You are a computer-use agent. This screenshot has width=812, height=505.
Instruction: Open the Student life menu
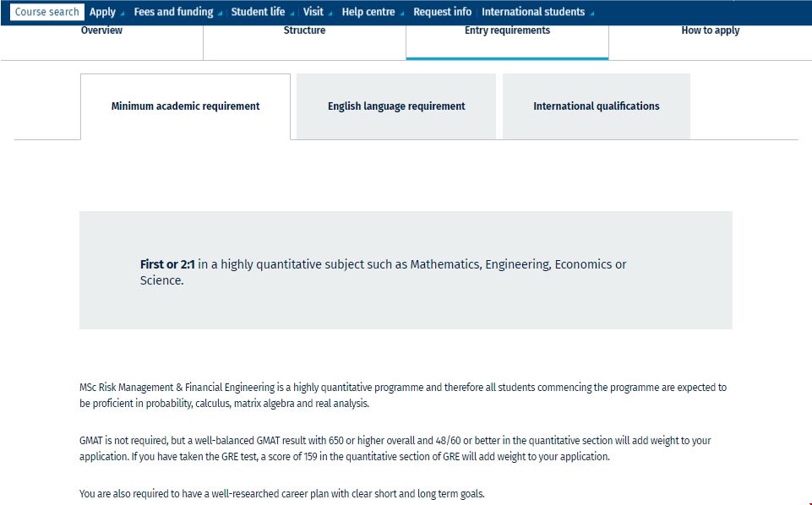click(x=258, y=12)
